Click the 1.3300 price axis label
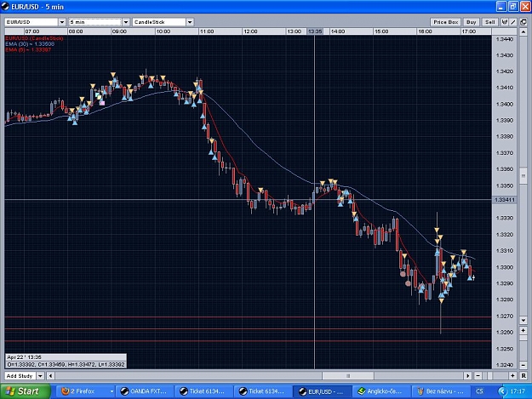This screenshot has height=399, width=532. coord(505,267)
